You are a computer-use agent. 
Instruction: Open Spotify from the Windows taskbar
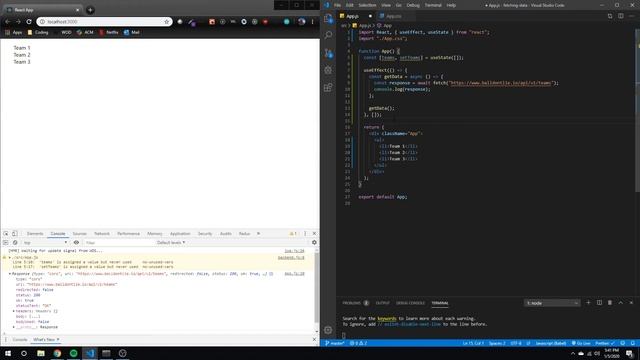coord(73,353)
